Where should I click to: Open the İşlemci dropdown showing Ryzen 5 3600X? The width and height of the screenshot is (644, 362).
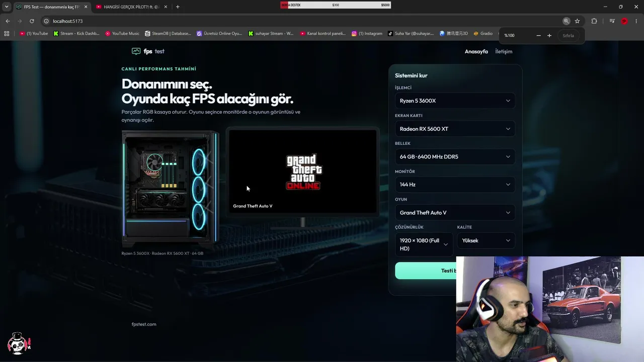pyautogui.click(x=455, y=101)
